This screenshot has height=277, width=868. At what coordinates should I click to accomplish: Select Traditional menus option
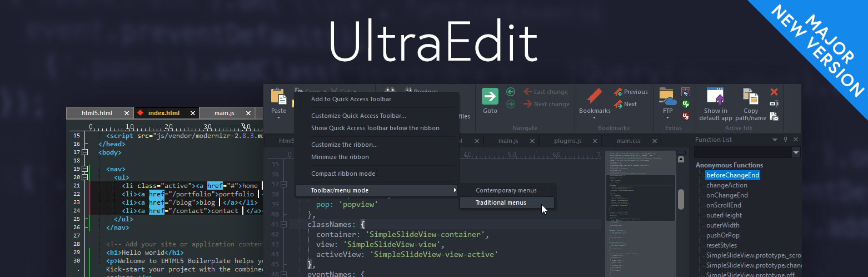(507, 202)
